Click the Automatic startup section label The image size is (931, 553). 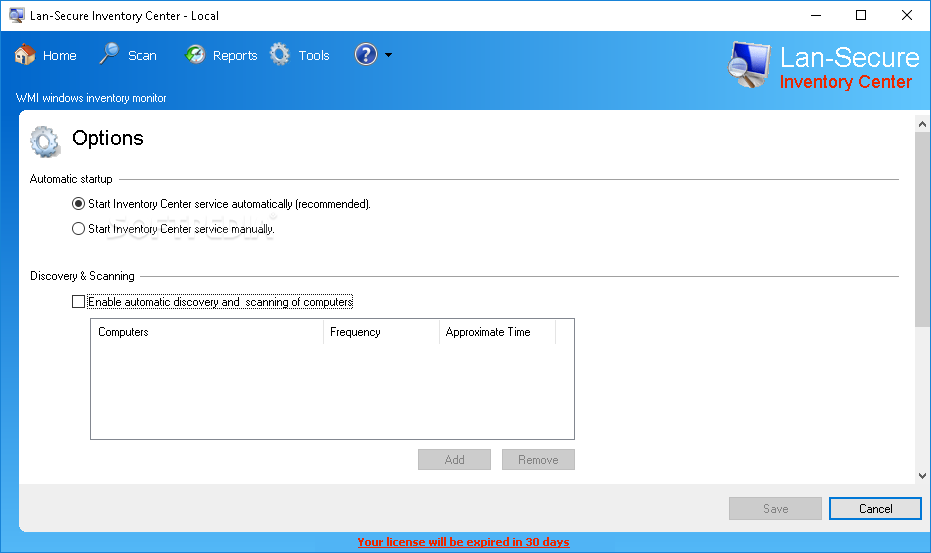[71, 179]
